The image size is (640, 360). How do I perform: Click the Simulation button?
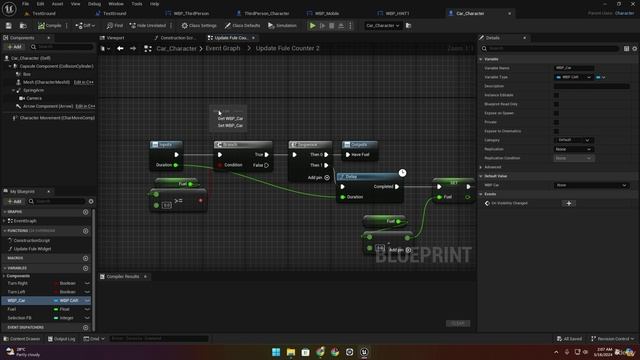pos(282,26)
